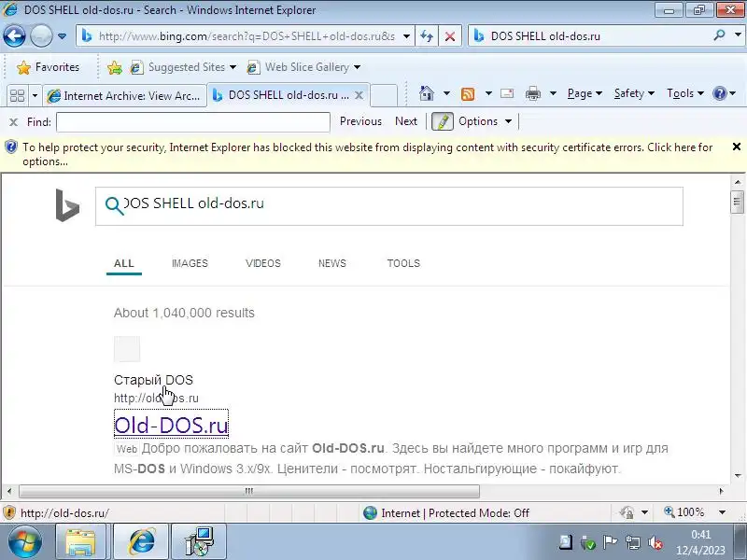Switch to the Internet Archive tab

125,96
